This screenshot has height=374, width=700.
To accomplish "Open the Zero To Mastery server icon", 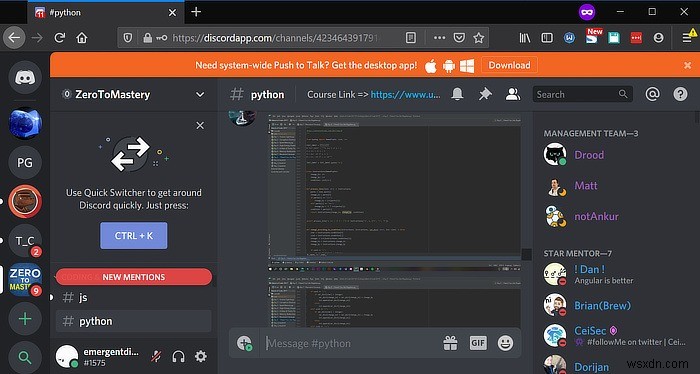I will point(25,280).
